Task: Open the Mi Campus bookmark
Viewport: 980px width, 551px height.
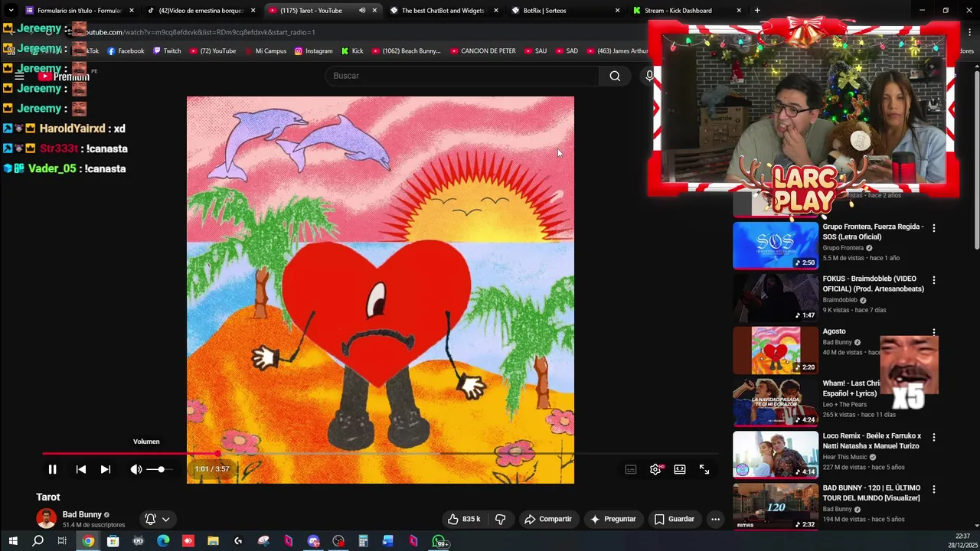Action: (x=265, y=51)
